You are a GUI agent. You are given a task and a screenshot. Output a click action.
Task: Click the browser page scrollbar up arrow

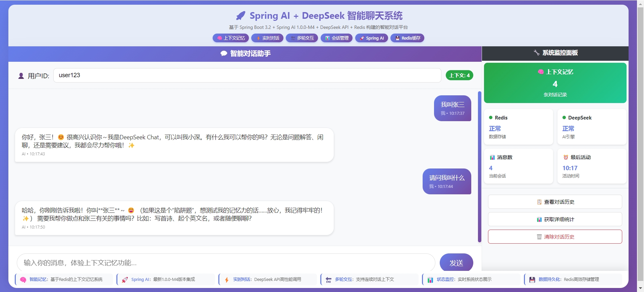[x=640, y=3]
